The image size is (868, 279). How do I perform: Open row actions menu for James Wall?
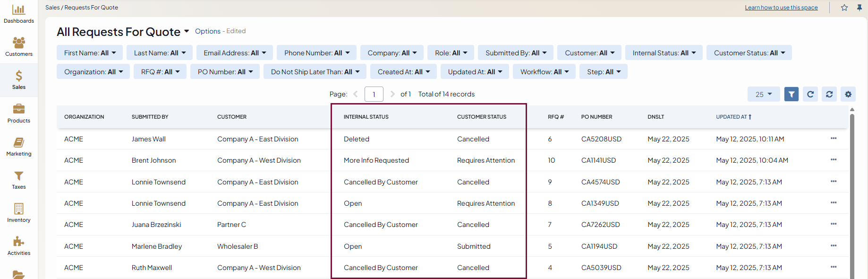coord(833,139)
